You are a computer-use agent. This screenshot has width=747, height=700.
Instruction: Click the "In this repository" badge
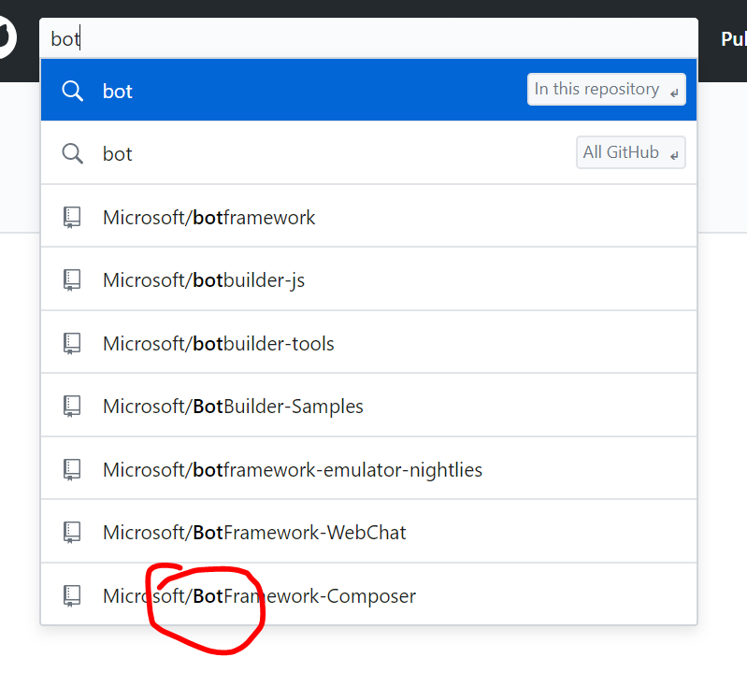[x=606, y=90]
